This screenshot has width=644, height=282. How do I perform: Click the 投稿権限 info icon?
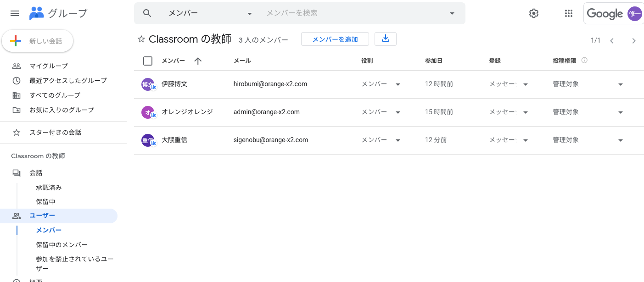(x=584, y=61)
